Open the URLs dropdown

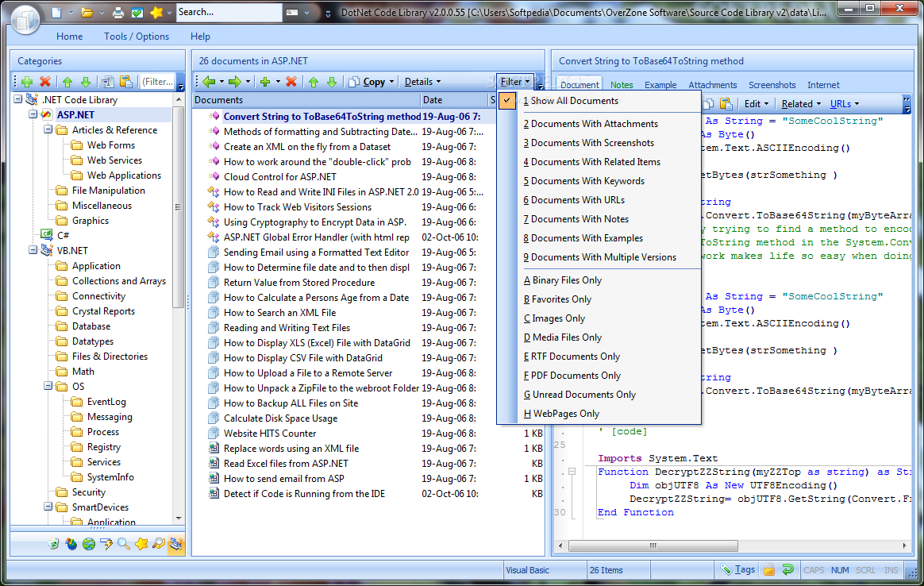(845, 104)
